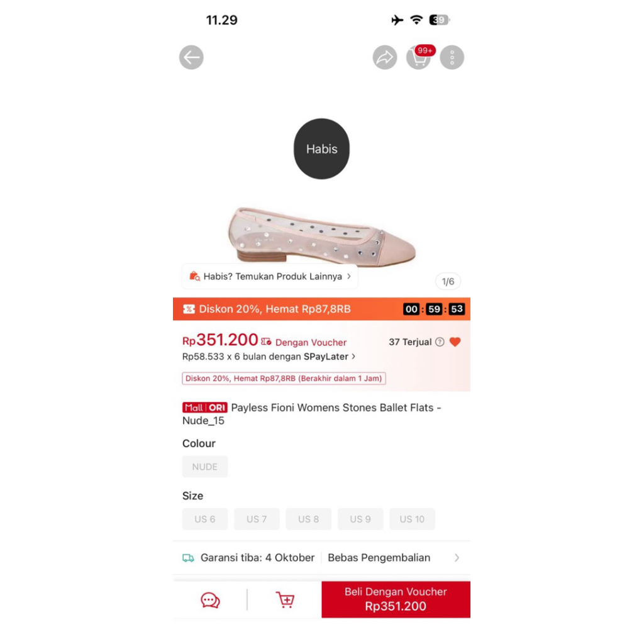Tap the back arrow icon

(x=191, y=57)
